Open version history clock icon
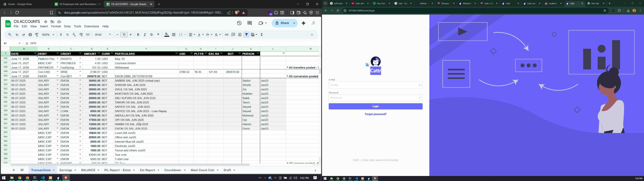The image size is (644, 181). pyautogui.click(x=239, y=23)
